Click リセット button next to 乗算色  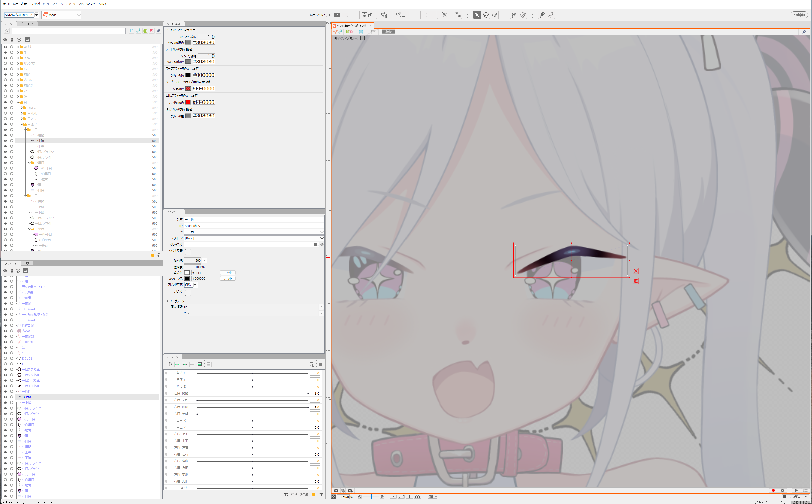227,273
